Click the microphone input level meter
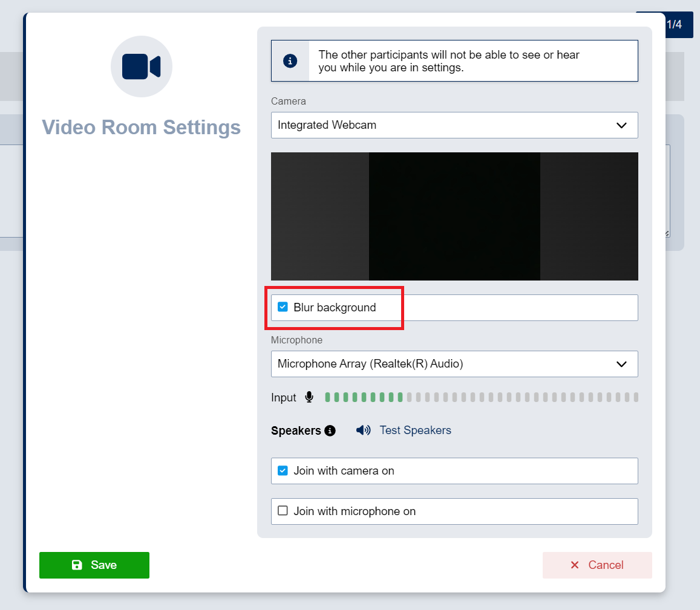The width and height of the screenshot is (700, 610). click(x=481, y=397)
